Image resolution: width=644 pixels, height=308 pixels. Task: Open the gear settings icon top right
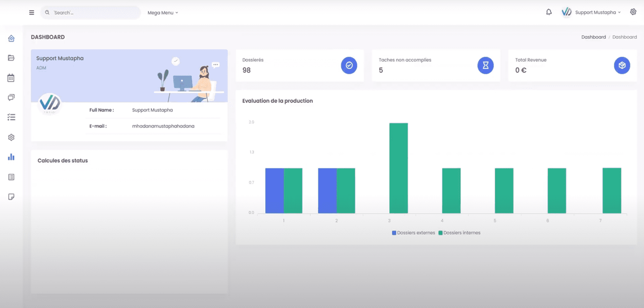click(x=633, y=12)
